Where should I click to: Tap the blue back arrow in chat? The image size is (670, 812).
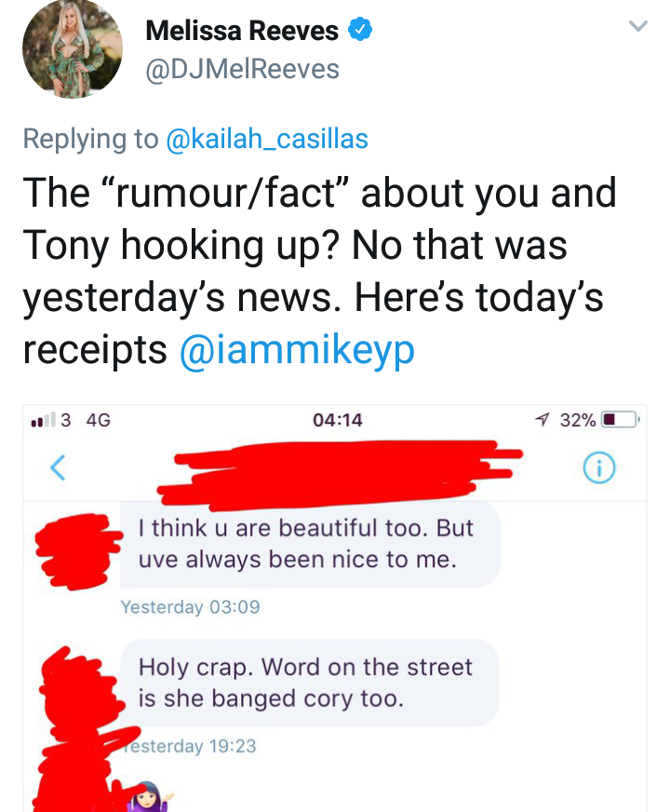(58, 467)
